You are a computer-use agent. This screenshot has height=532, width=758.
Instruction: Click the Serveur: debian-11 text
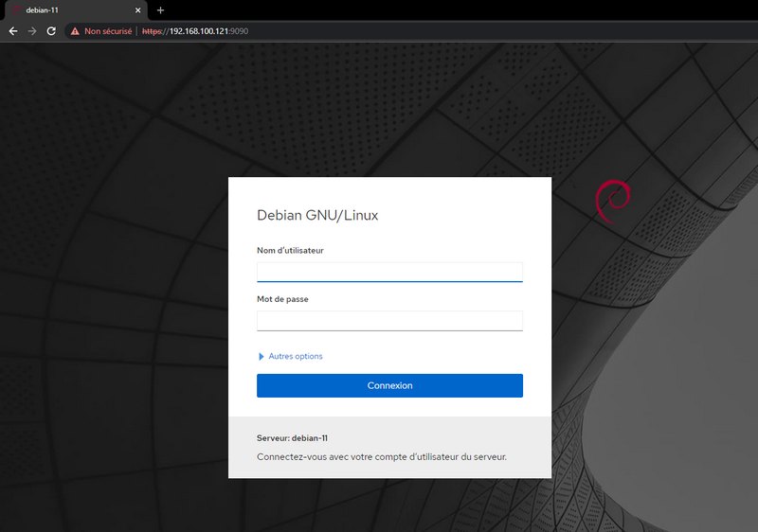[x=292, y=438]
